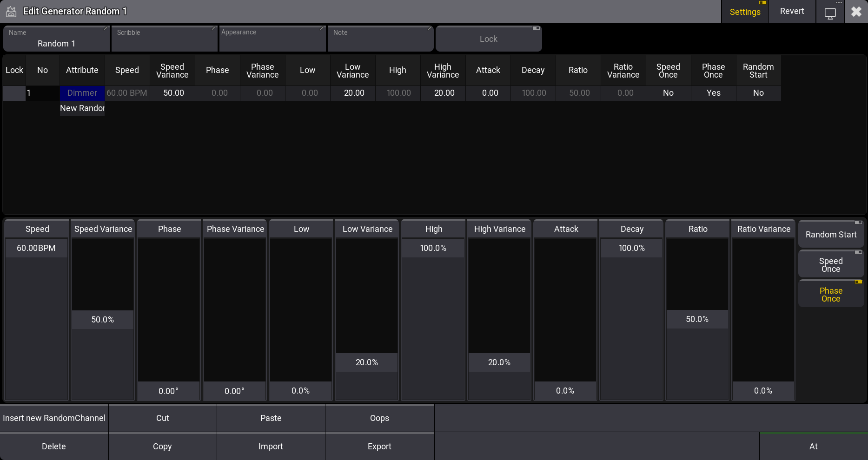
Task: Click the Import button
Action: (x=271, y=447)
